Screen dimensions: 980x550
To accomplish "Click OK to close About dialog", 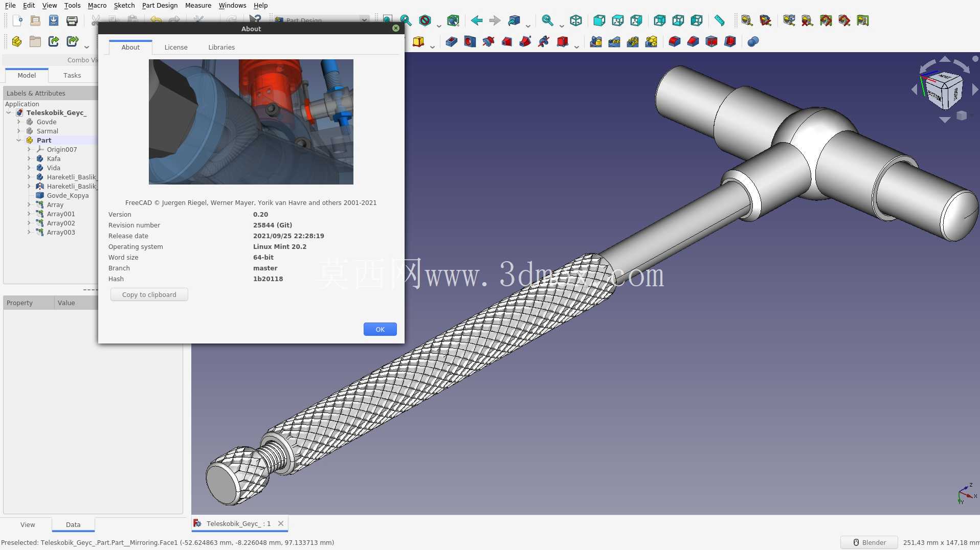I will pos(380,329).
